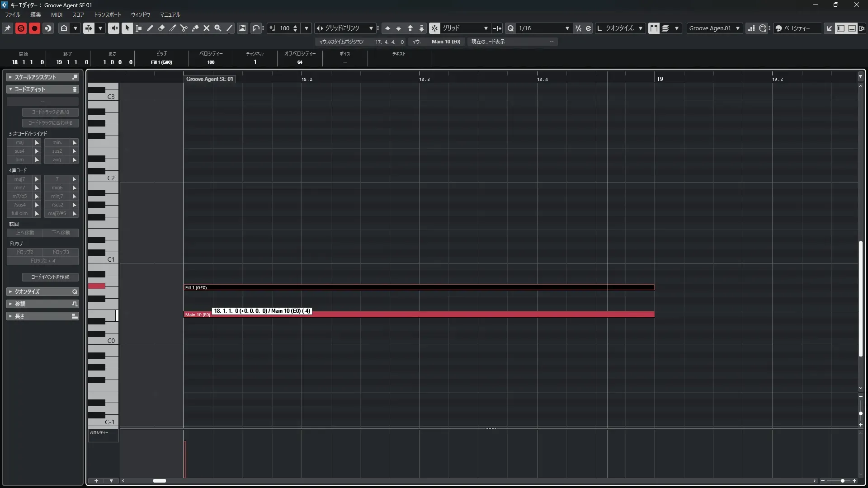
Task: Open the Groove Agen.01 part selector
Action: (x=714, y=28)
